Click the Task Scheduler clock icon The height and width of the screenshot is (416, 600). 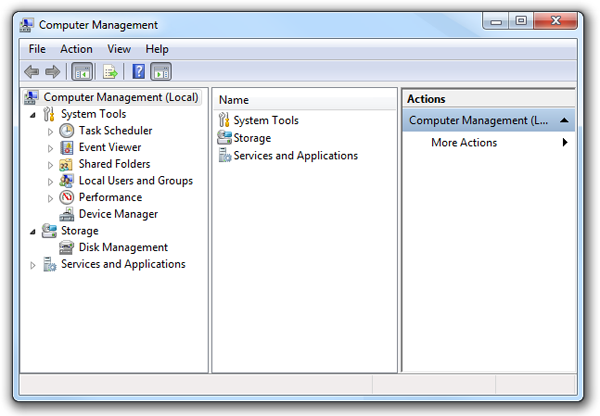67,131
